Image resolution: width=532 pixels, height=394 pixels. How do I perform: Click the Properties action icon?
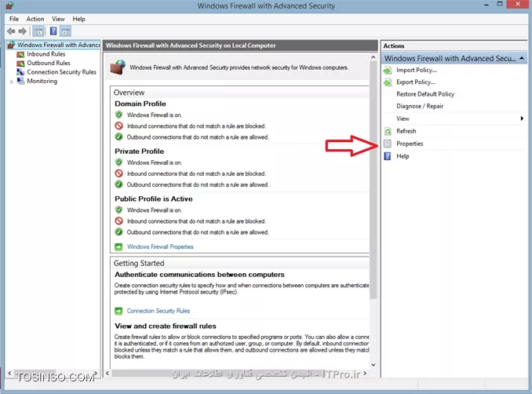pos(388,144)
